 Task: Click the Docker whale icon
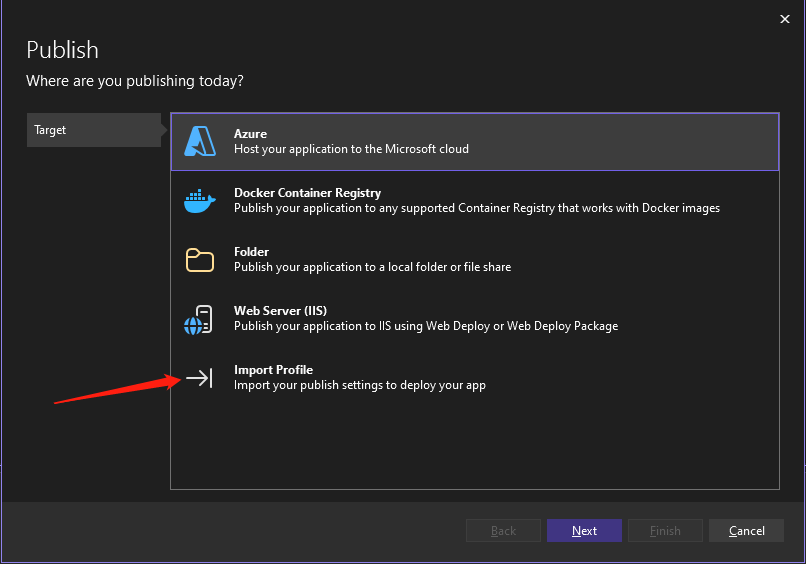coord(200,201)
